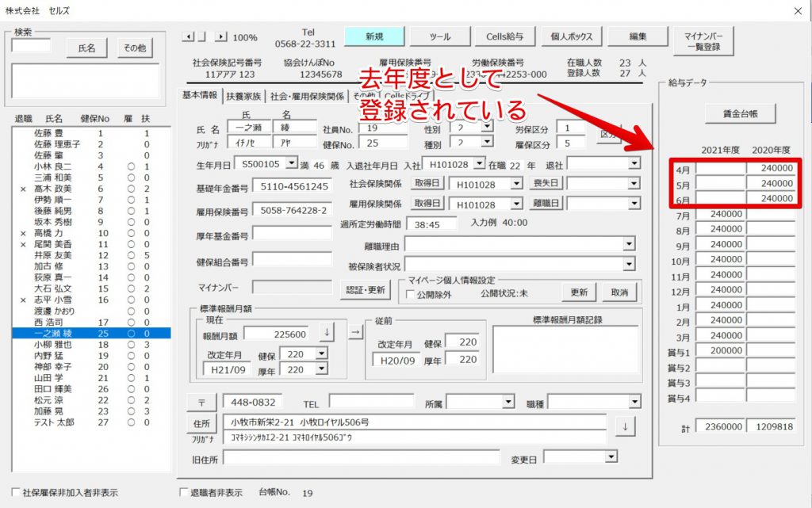Image resolution: width=812 pixels, height=508 pixels.
Task: Open 個人ボックス button
Action: pos(571,36)
